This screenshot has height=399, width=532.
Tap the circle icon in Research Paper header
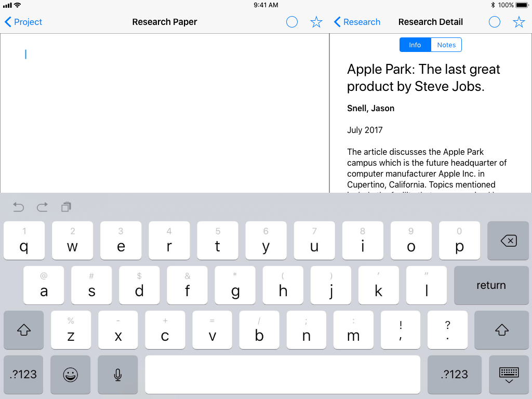pos(292,22)
